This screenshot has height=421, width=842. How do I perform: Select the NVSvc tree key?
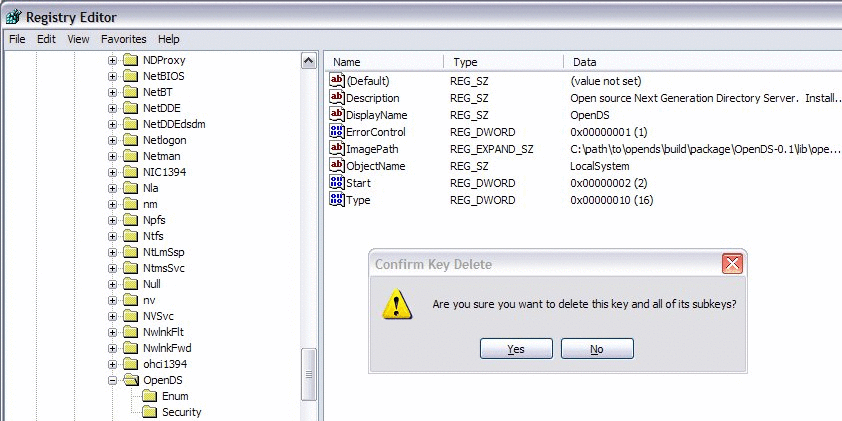[x=158, y=316]
